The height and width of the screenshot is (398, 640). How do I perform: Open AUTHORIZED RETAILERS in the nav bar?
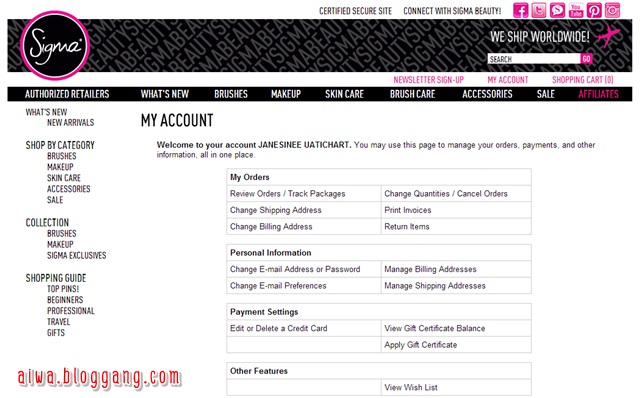pyautogui.click(x=67, y=94)
